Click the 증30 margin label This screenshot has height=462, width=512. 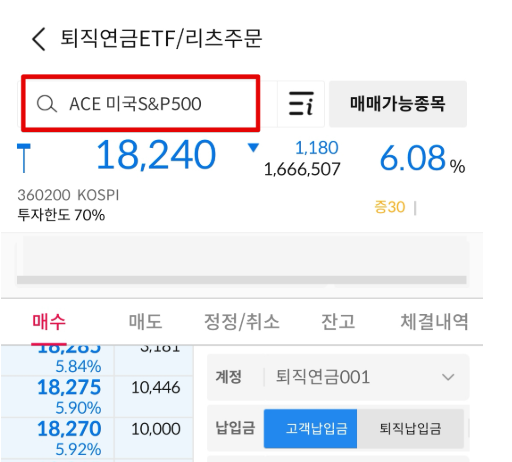[x=390, y=207]
